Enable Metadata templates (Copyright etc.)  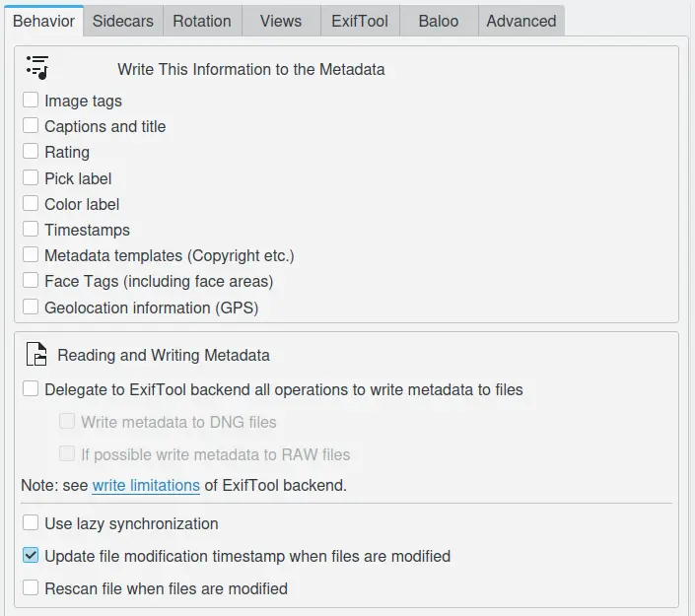coord(31,255)
